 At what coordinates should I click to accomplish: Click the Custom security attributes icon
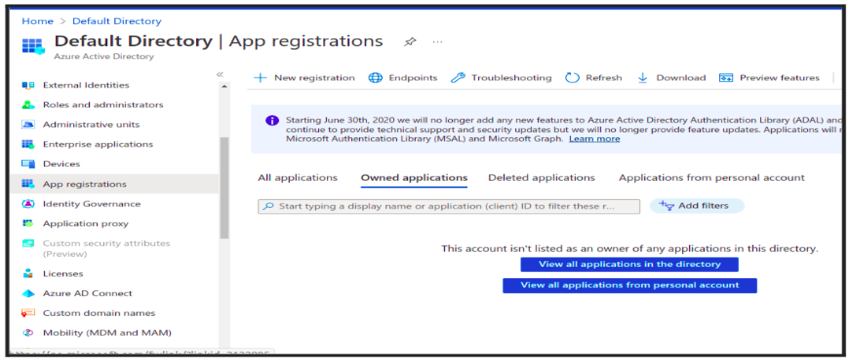coord(28,243)
